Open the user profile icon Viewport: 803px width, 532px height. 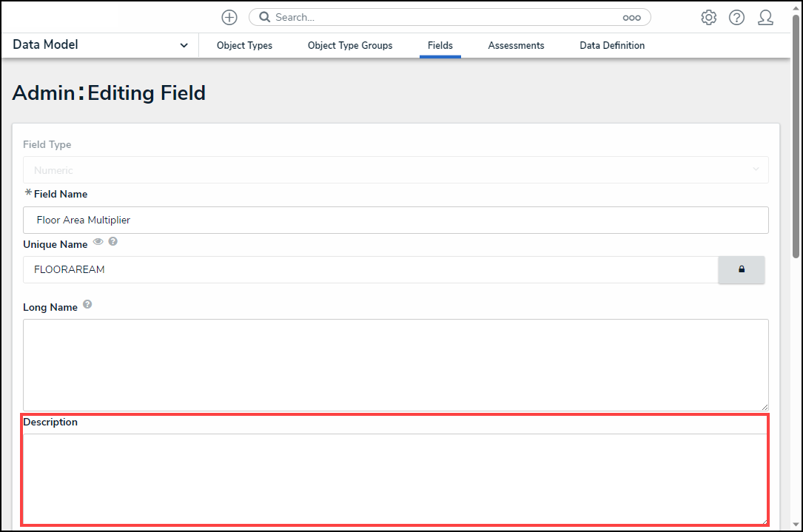765,18
